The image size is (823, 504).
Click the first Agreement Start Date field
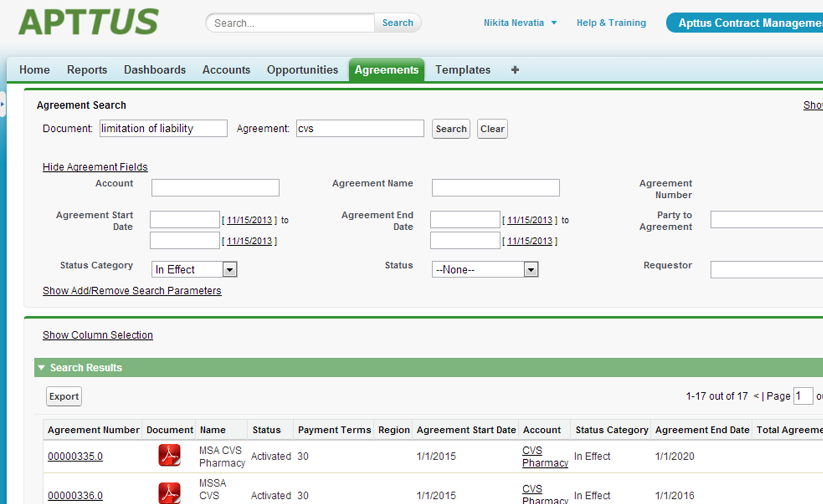pyautogui.click(x=185, y=220)
